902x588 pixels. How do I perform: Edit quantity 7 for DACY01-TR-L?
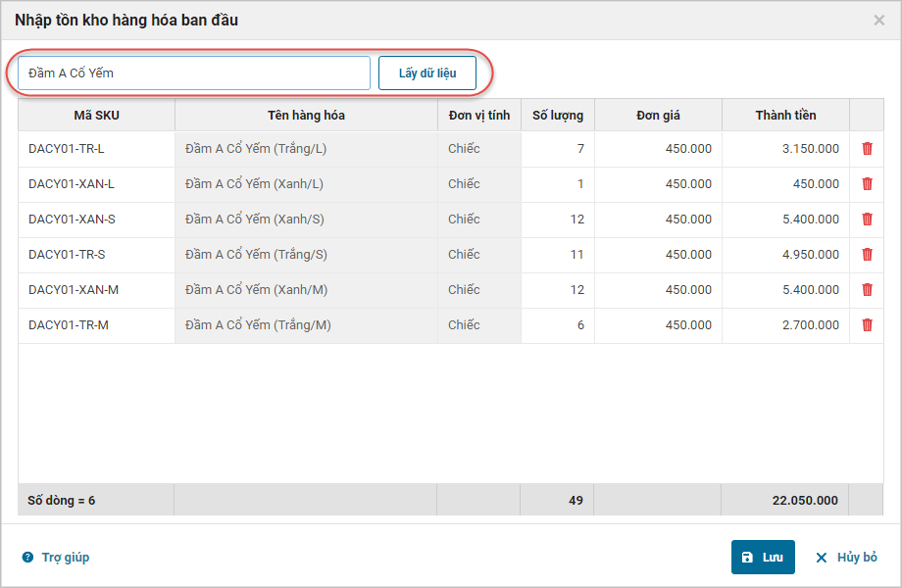[x=557, y=149]
